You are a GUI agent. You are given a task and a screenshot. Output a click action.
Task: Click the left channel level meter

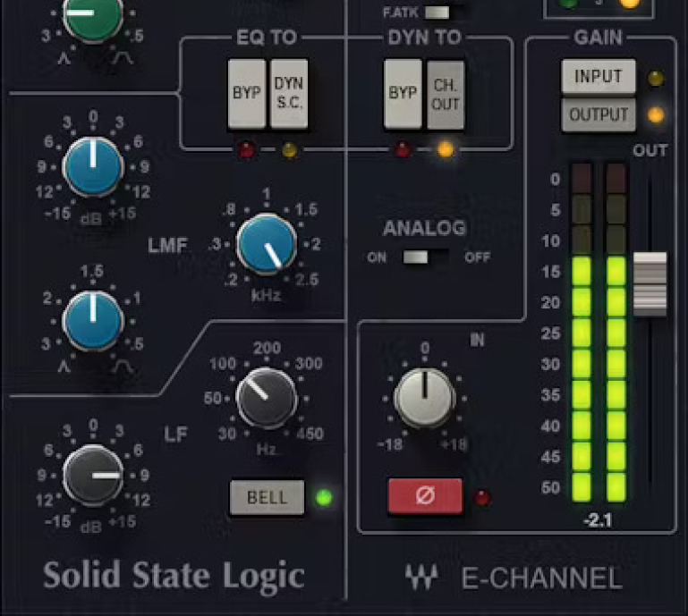click(x=581, y=333)
